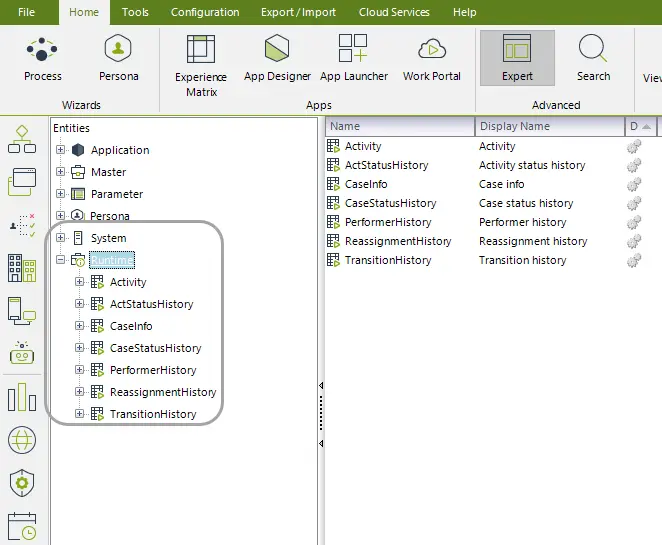
Task: Sort by Display Name column header
Action: click(x=550, y=126)
